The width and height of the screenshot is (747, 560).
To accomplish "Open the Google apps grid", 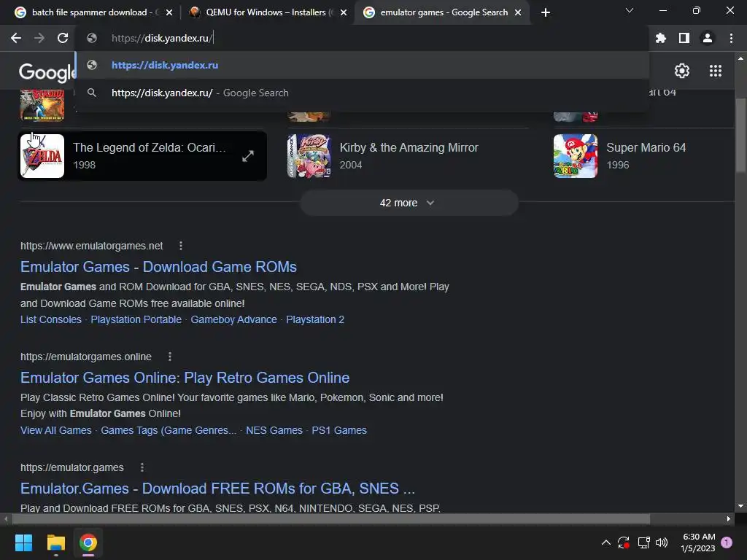I will pos(715,71).
